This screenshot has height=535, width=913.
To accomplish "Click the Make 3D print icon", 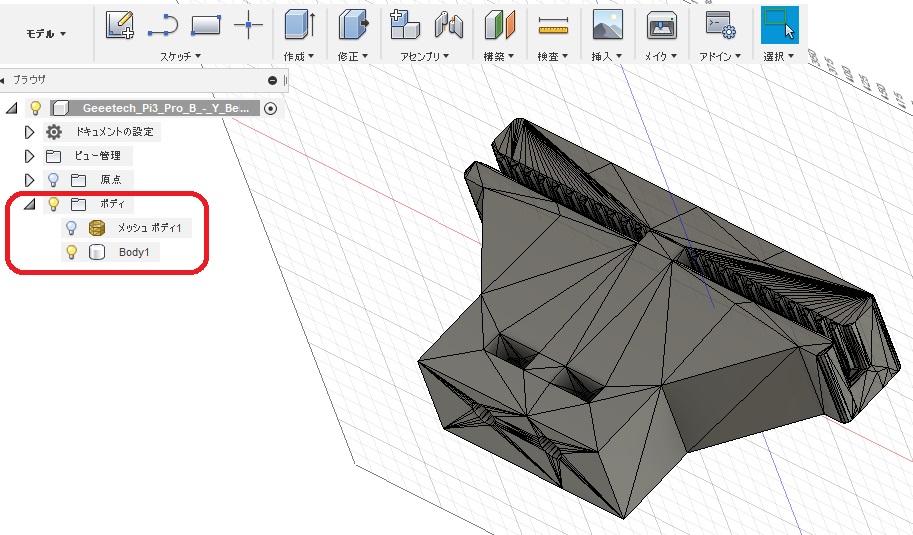I will [662, 26].
